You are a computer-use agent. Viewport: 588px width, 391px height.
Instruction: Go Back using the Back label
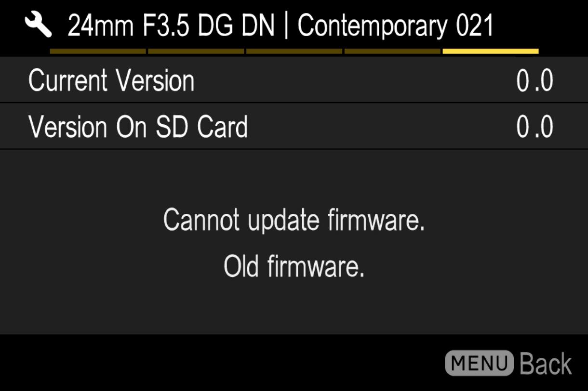(x=546, y=364)
